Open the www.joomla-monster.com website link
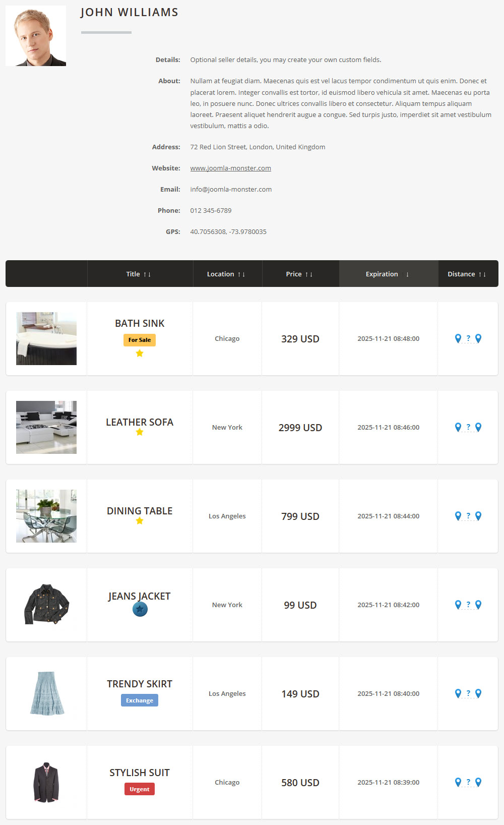This screenshot has height=825, width=504. point(230,168)
